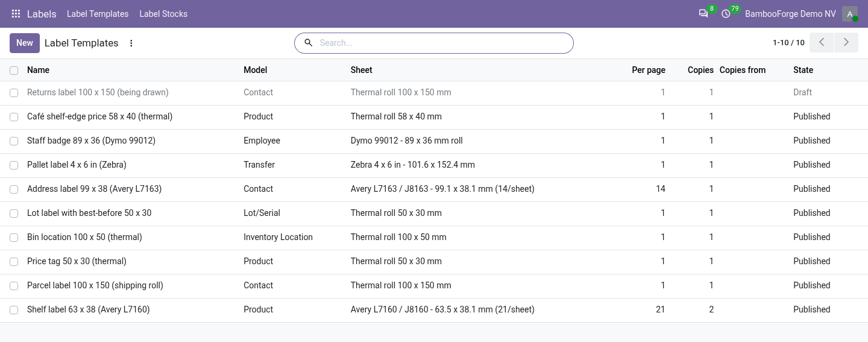The height and width of the screenshot is (342, 868).
Task: Open the activities clock icon
Action: [726, 14]
